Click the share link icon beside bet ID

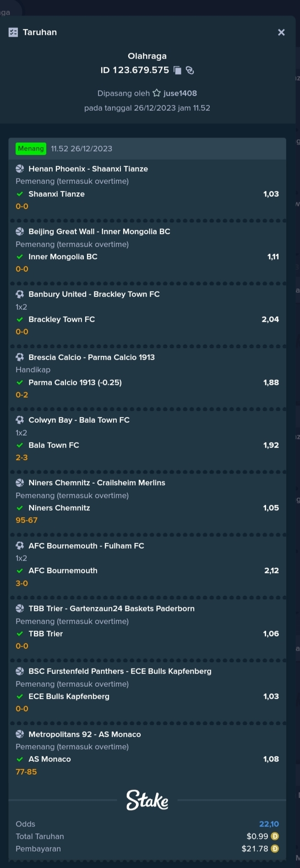tap(190, 70)
